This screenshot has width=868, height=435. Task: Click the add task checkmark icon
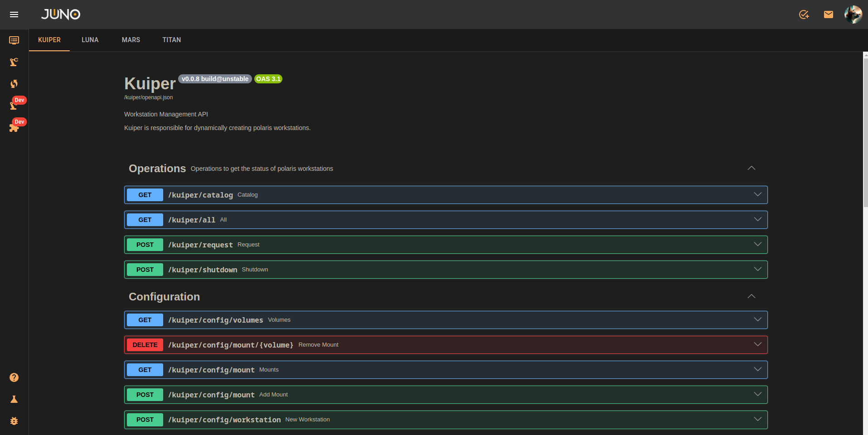click(x=804, y=14)
